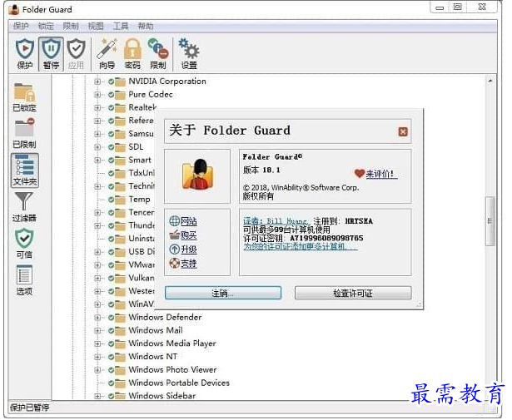The height and width of the screenshot is (420, 512).
Task: Open the 工具 menu
Action: pos(121,26)
